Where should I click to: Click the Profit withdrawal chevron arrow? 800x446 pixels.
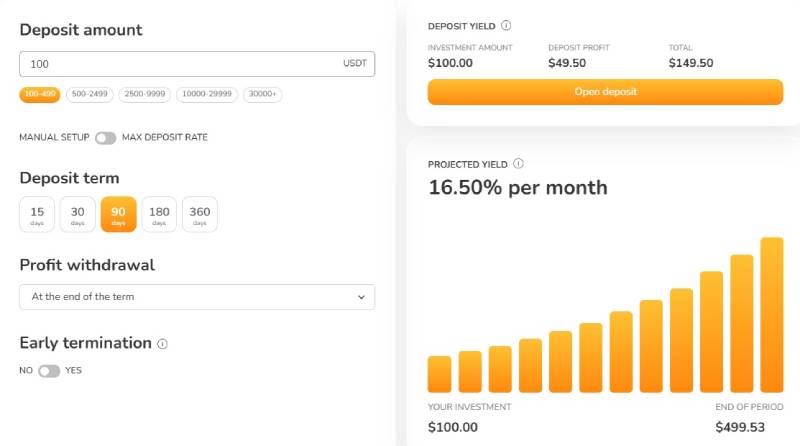[x=361, y=297]
